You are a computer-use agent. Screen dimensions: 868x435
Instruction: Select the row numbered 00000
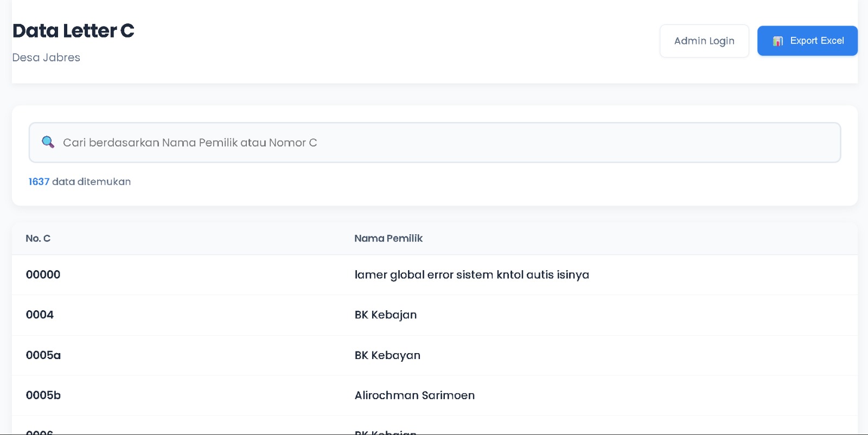43,274
